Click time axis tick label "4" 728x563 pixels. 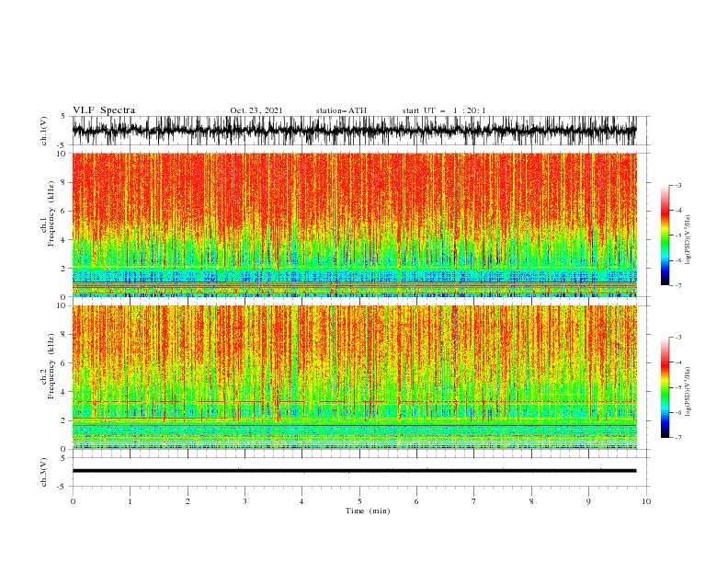point(301,501)
